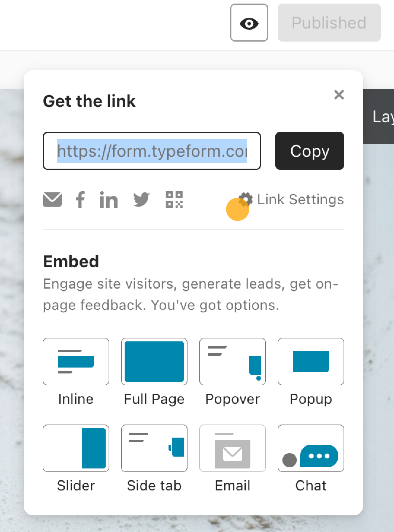Share the form via email icon
Image resolution: width=394 pixels, height=532 pixels.
[52, 199]
